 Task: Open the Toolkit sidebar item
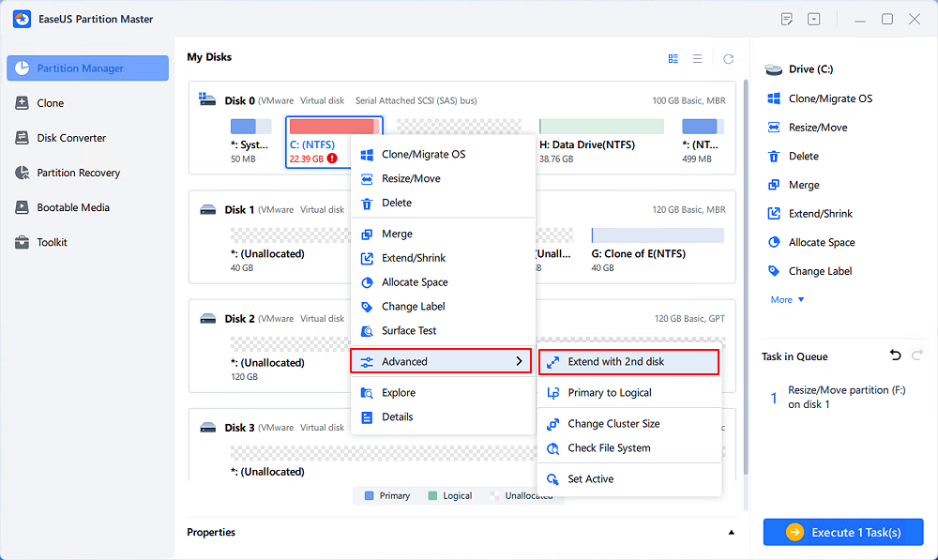point(53,242)
